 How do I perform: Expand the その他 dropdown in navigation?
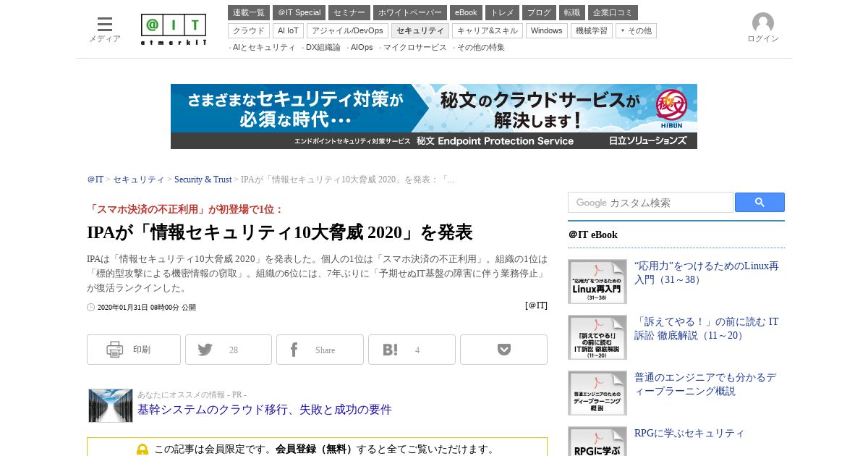(637, 30)
